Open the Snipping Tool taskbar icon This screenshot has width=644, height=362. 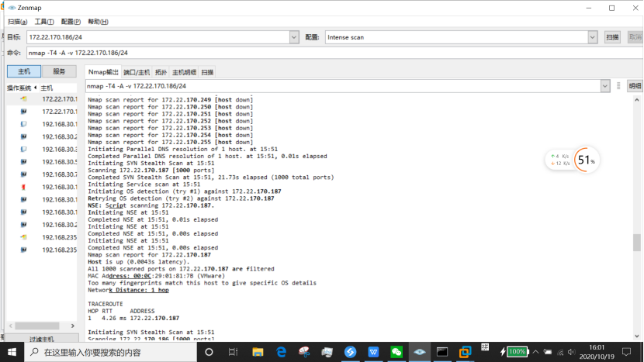(304, 352)
